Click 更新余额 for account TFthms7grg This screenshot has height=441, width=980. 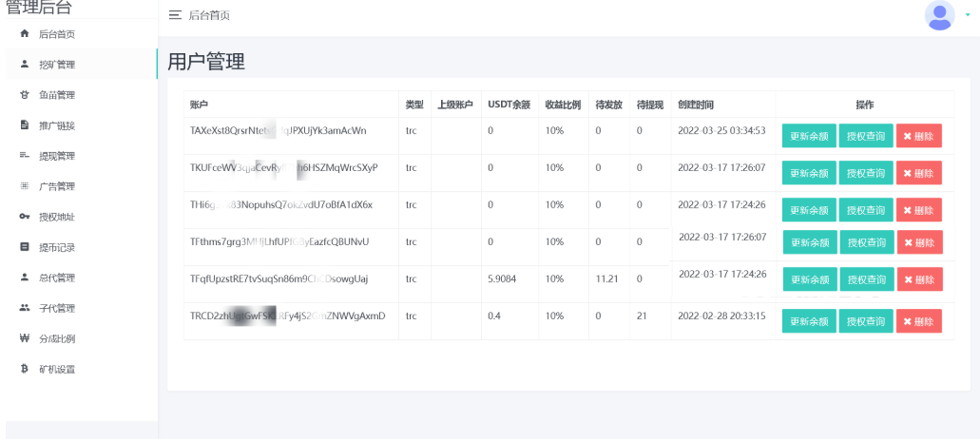(x=811, y=241)
